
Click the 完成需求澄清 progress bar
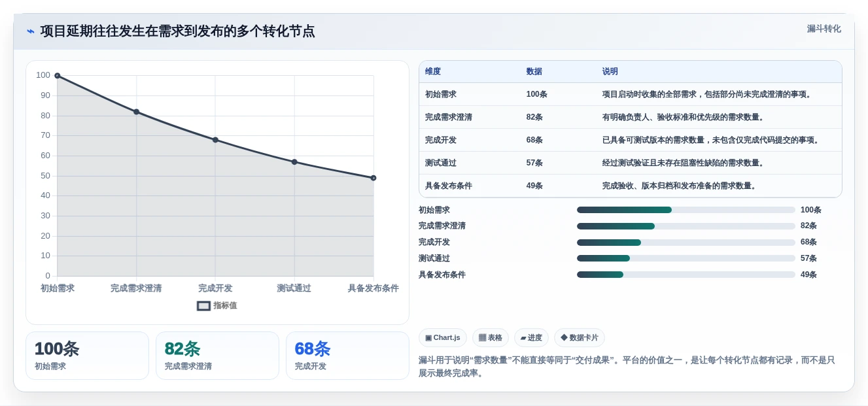686,226
